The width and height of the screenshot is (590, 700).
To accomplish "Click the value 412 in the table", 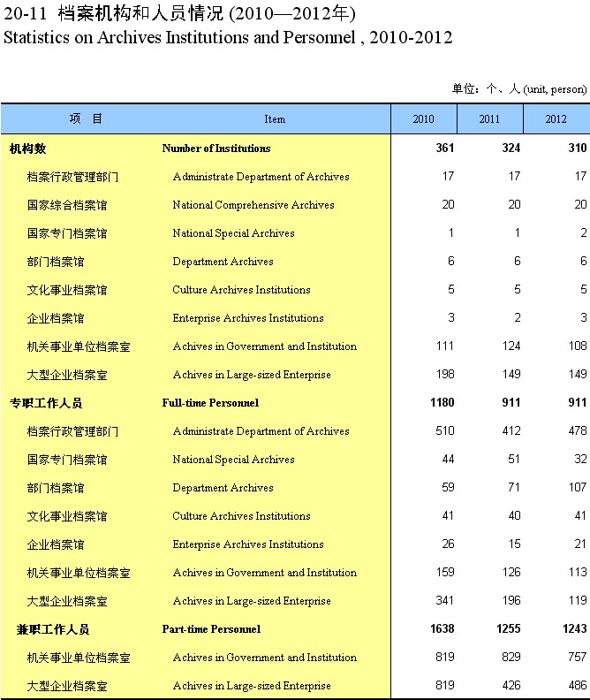I will pyautogui.click(x=511, y=430).
